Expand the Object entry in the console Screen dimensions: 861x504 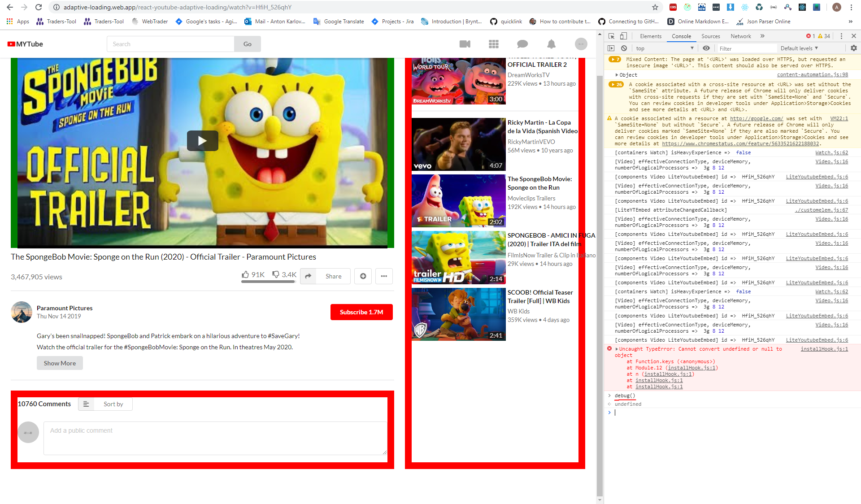[x=617, y=75]
